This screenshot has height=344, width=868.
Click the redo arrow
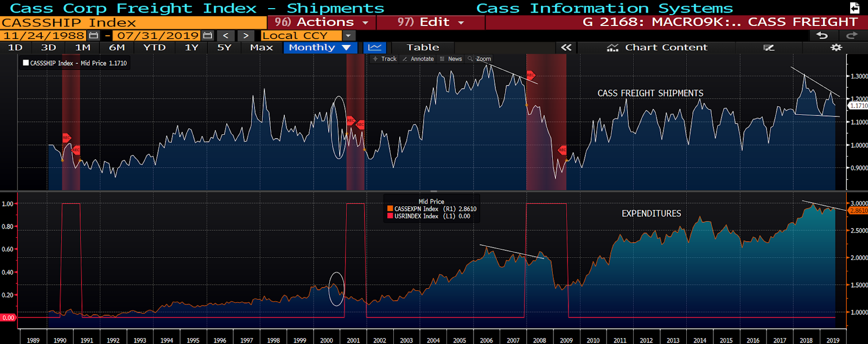(852, 35)
